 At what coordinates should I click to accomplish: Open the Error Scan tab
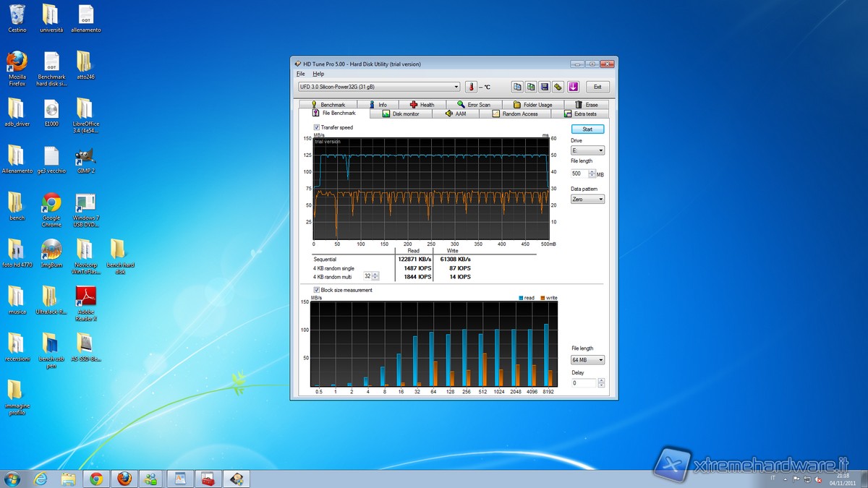click(474, 105)
